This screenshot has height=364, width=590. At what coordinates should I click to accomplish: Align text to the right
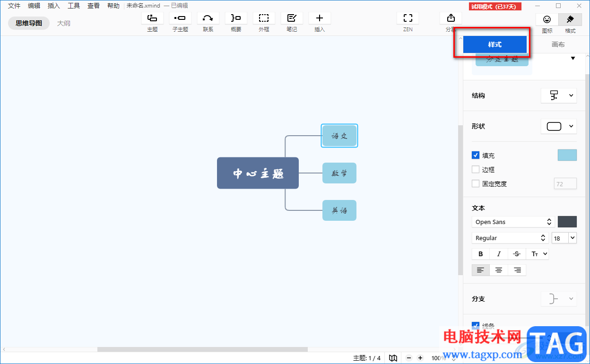point(517,270)
